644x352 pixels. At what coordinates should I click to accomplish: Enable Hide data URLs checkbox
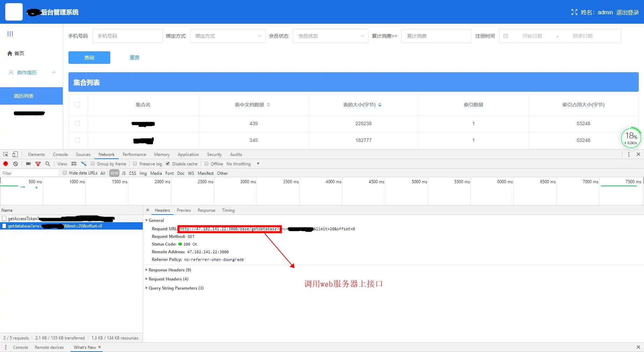pyautogui.click(x=65, y=173)
